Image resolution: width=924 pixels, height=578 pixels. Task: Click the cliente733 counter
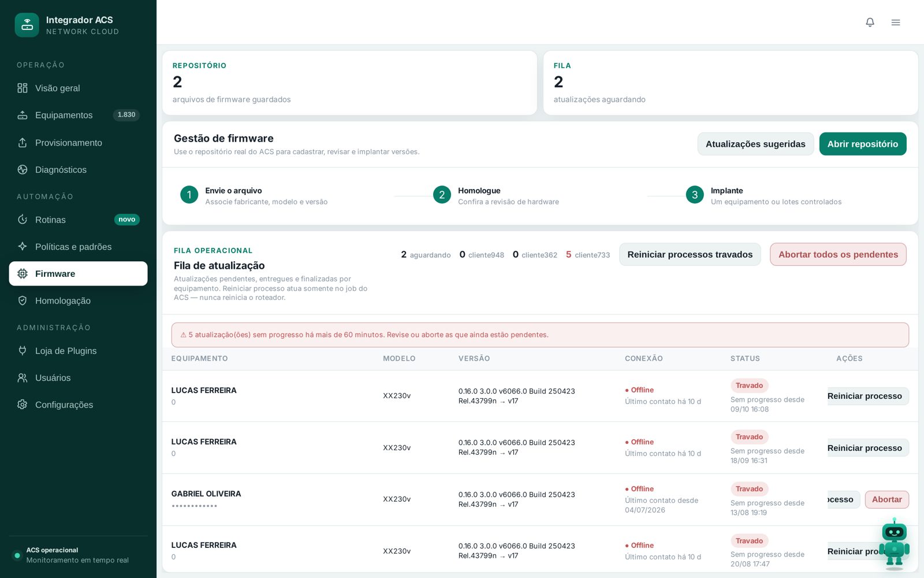588,254
